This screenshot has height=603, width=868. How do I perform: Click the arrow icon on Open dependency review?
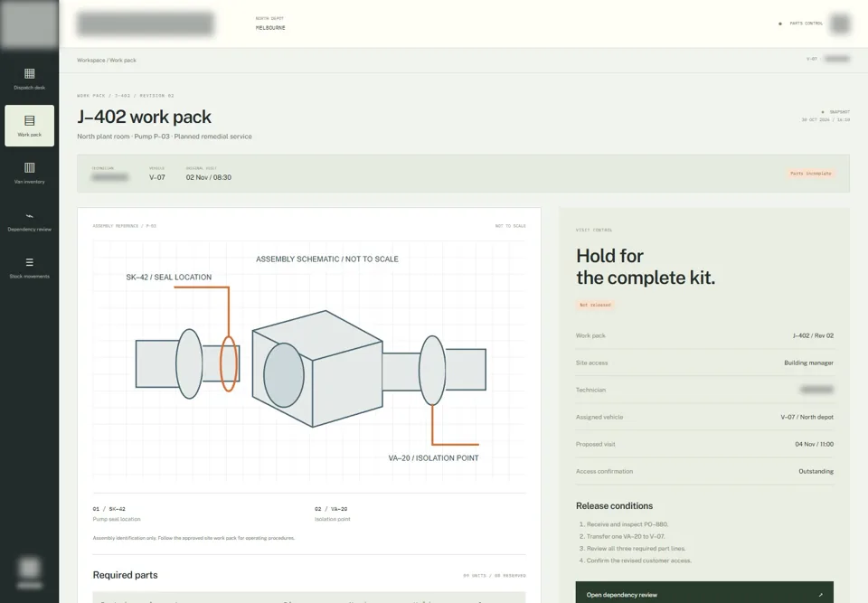pyautogui.click(x=820, y=595)
